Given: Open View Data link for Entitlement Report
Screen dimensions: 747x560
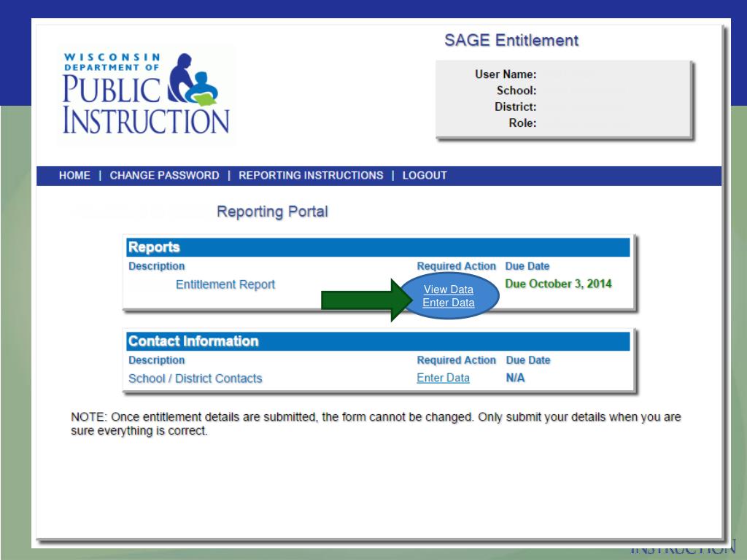Looking at the screenshot, I should tap(449, 289).
